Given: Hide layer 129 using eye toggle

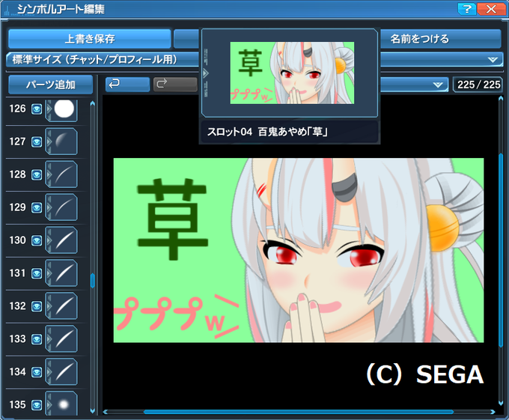Looking at the screenshot, I should [x=37, y=207].
